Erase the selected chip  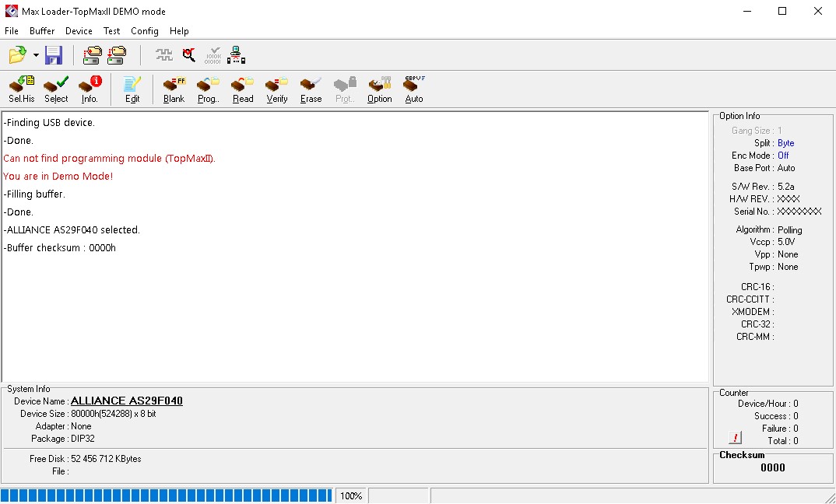pyautogui.click(x=311, y=89)
